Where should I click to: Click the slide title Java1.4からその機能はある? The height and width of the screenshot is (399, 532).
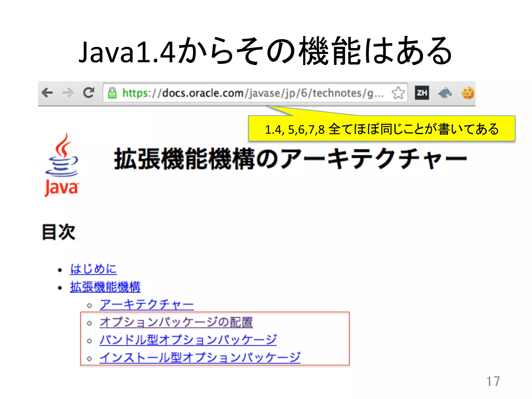coord(265,51)
